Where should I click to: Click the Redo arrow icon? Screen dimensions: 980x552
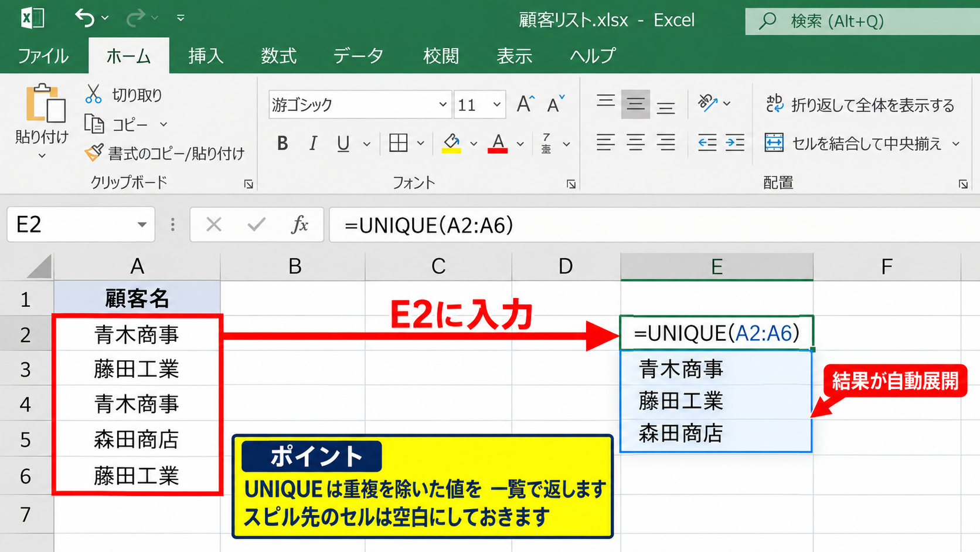[x=135, y=18]
